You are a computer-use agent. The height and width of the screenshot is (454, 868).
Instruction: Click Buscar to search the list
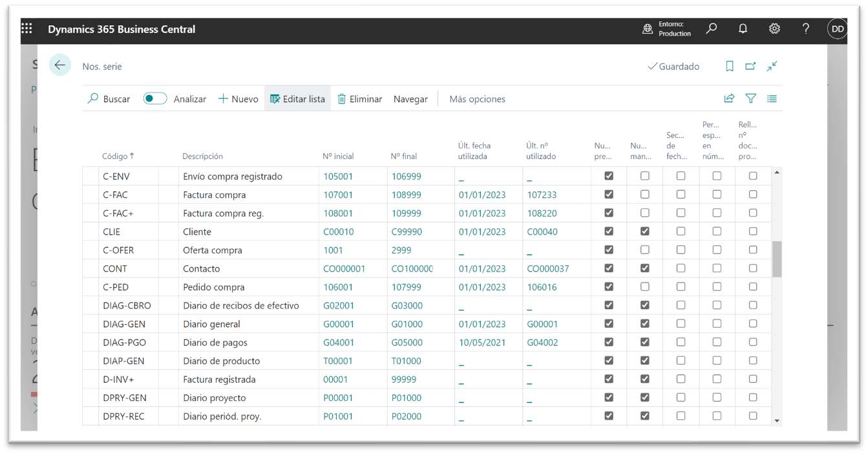tap(109, 99)
